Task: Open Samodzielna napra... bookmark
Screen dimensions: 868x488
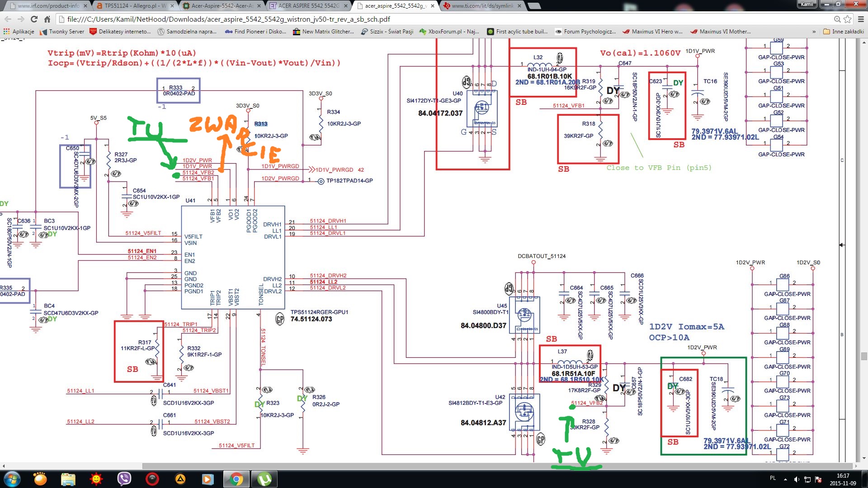Action: coord(187,32)
